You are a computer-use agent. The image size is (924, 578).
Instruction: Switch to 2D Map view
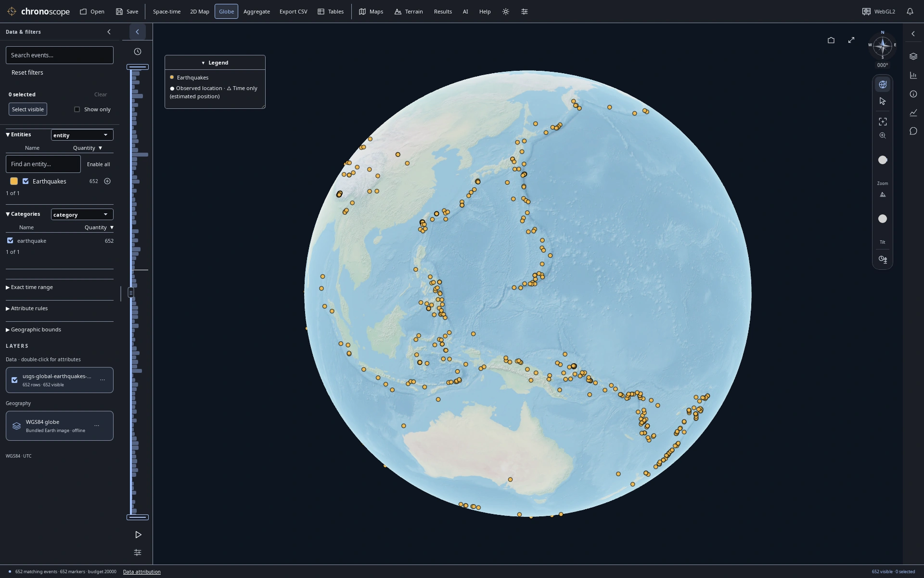coord(200,12)
